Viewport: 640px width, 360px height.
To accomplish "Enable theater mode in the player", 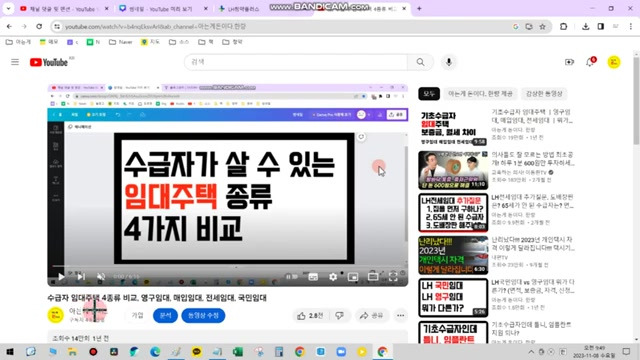I will (x=373, y=277).
